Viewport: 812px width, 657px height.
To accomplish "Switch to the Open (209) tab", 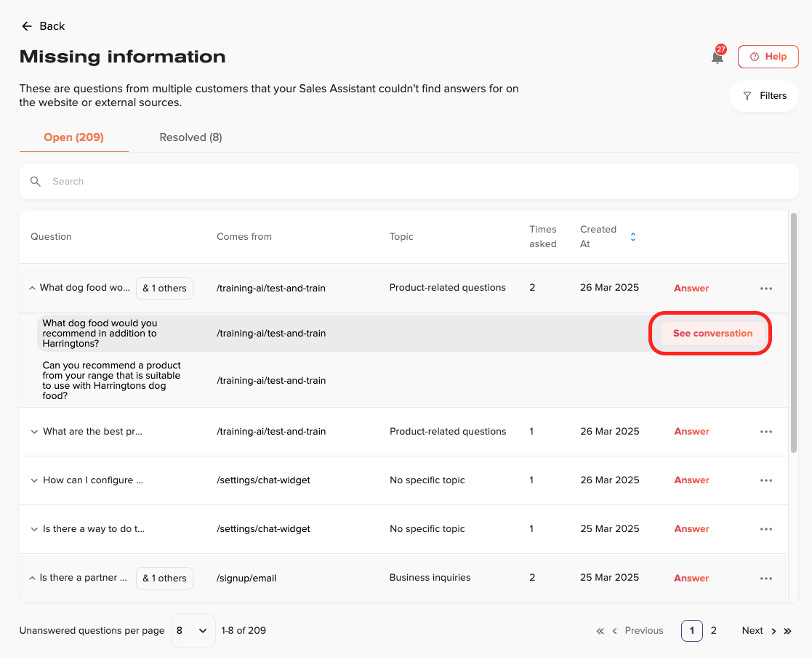I will point(73,137).
